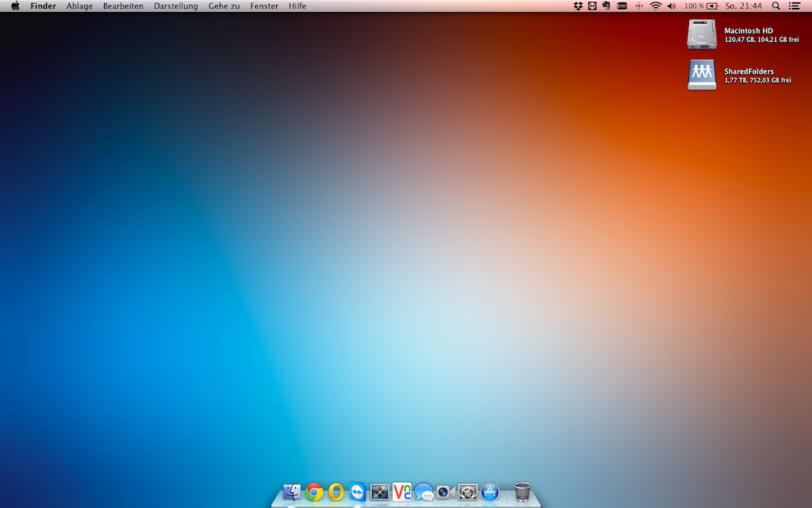Launch FaceTime from the dock
This screenshot has width=812, height=508.
click(446, 492)
